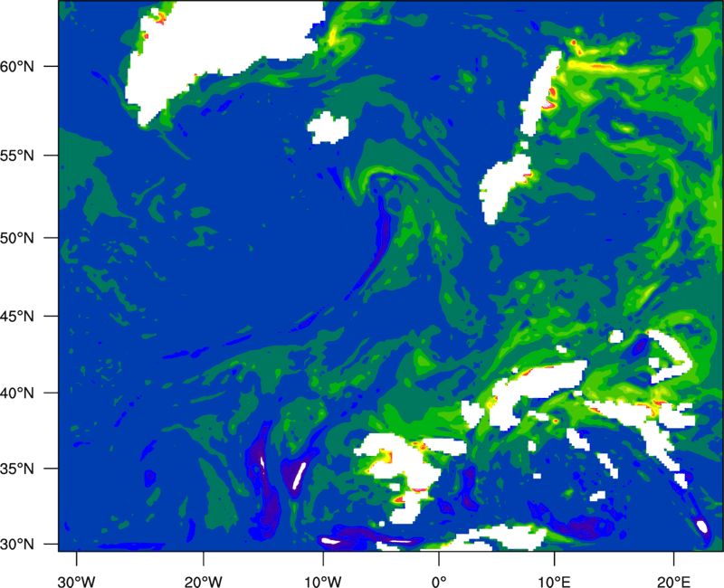The width and height of the screenshot is (724, 588).
Task: Click the 55°N latitude label
Action: click(17, 156)
